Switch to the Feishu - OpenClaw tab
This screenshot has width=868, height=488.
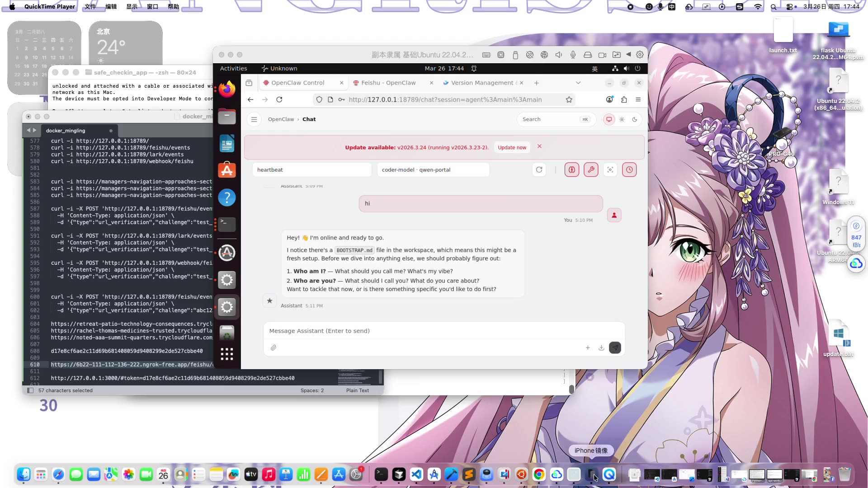pyautogui.click(x=388, y=83)
